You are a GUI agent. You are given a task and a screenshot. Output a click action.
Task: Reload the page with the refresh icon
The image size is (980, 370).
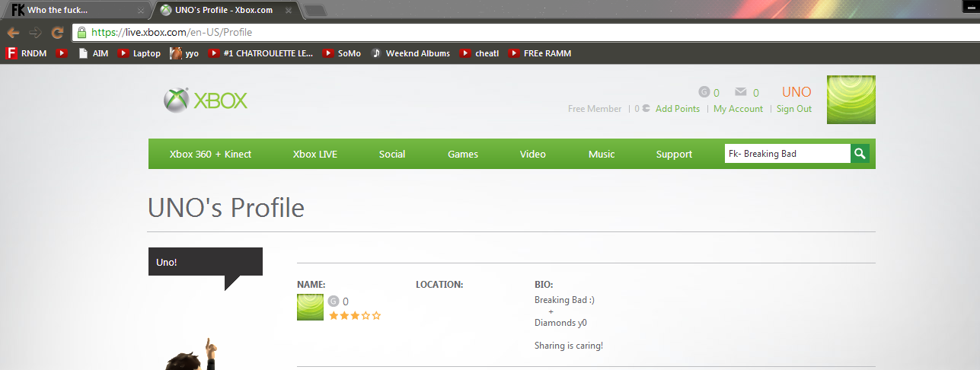[57, 33]
